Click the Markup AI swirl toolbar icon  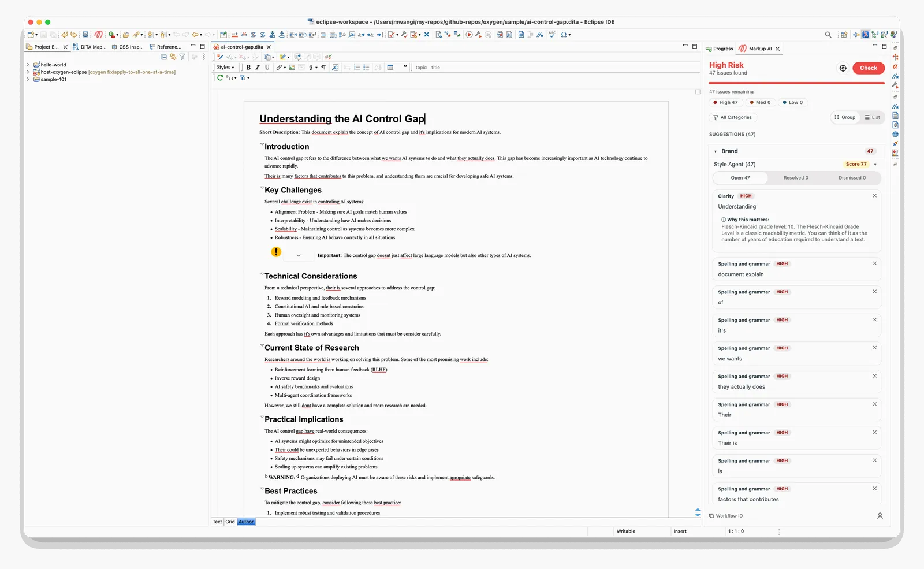pos(99,35)
